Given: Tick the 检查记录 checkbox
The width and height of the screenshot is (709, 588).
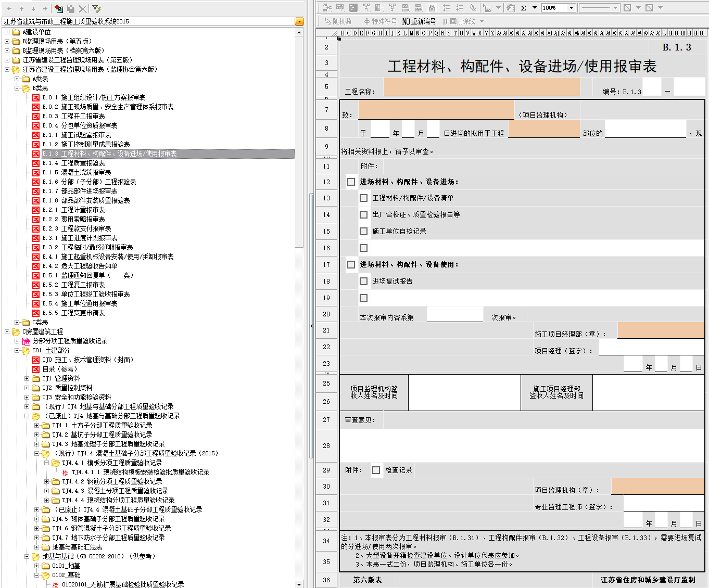Looking at the screenshot, I should tap(376, 470).
